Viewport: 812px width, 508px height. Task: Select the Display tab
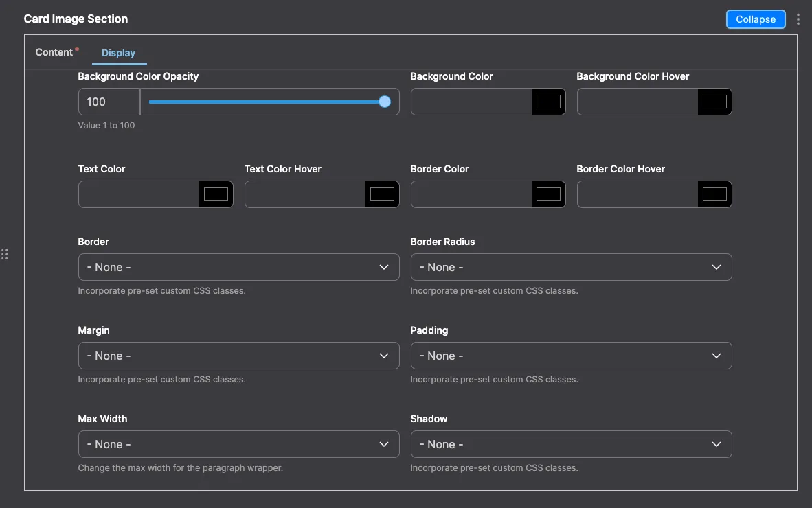point(119,53)
